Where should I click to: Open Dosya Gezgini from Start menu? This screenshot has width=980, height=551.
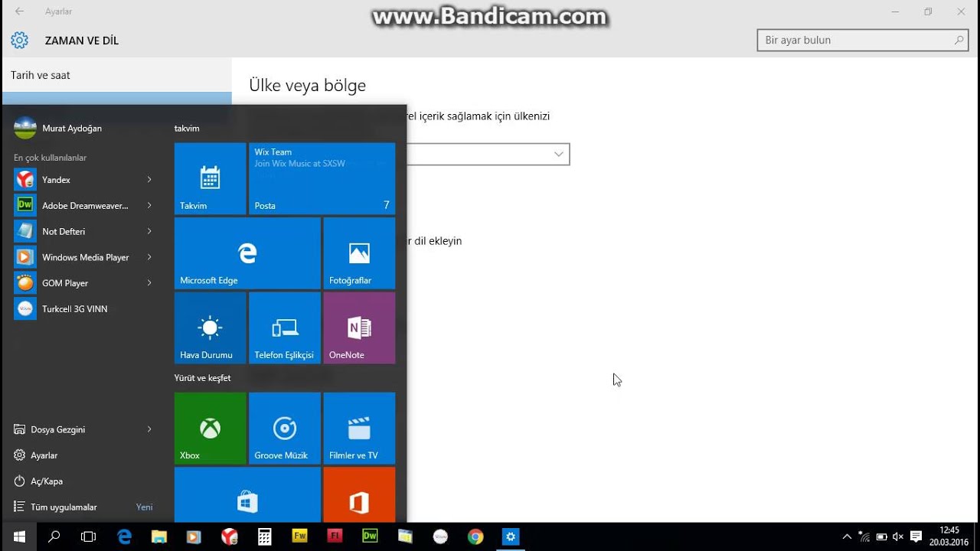[x=83, y=429]
